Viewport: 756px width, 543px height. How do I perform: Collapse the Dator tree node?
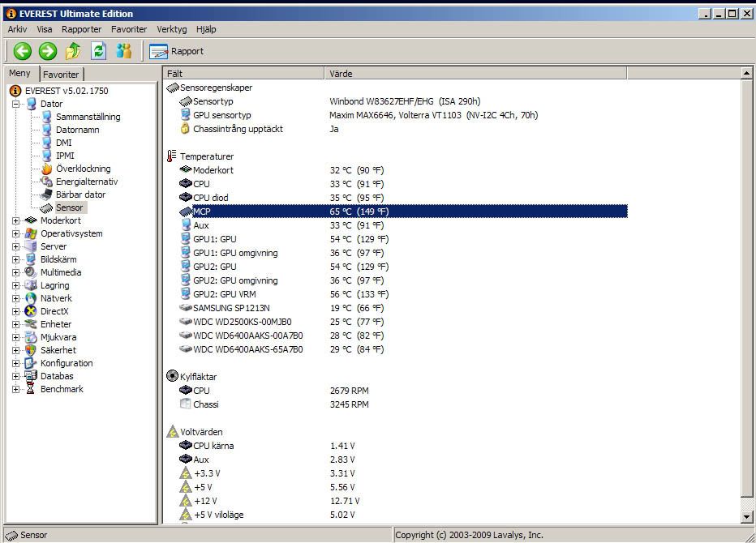point(15,104)
